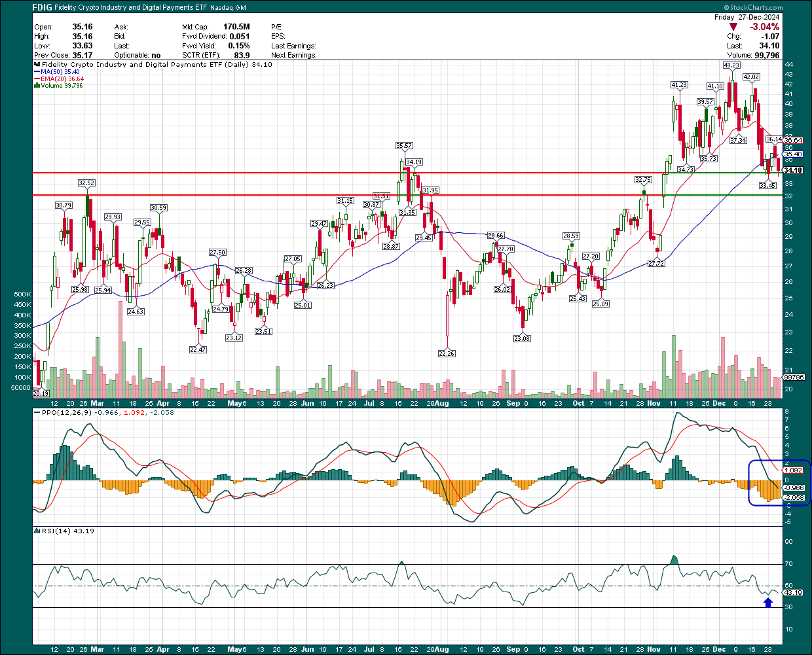This screenshot has height=655, width=812.
Task: Click the 34.73 price label
Action: point(686,170)
